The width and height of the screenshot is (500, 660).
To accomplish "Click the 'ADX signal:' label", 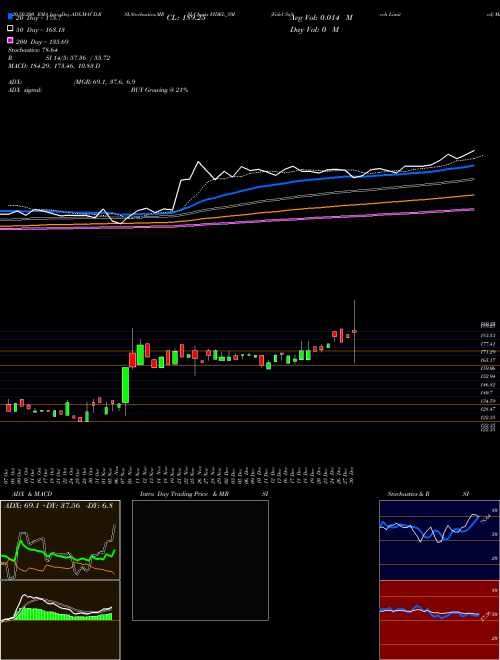I will (x=25, y=90).
